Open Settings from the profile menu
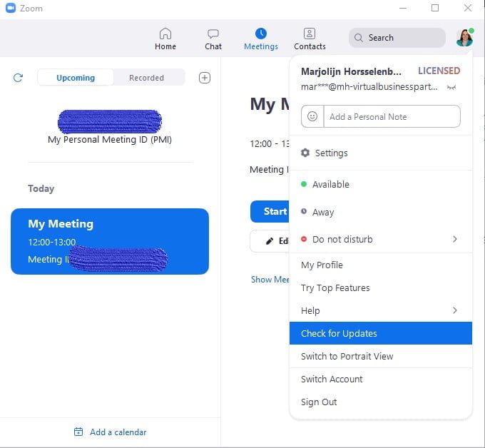This screenshot has height=448, width=485. tap(331, 153)
